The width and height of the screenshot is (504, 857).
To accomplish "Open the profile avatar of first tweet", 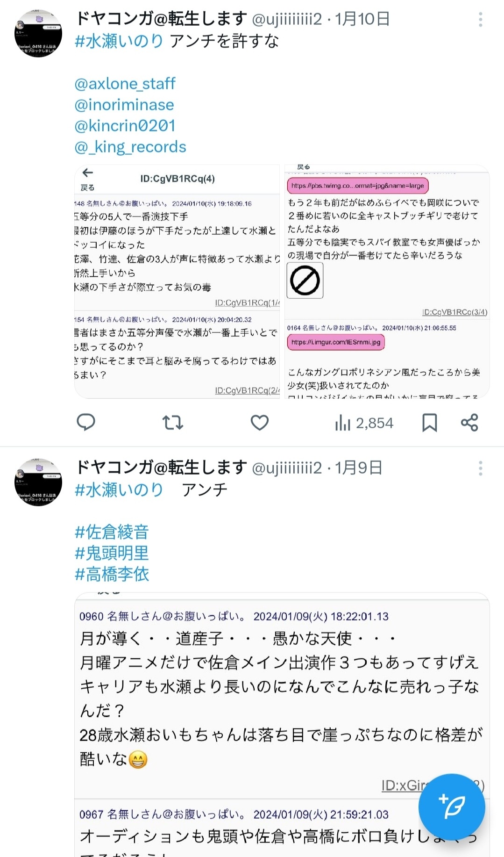I will (38, 34).
